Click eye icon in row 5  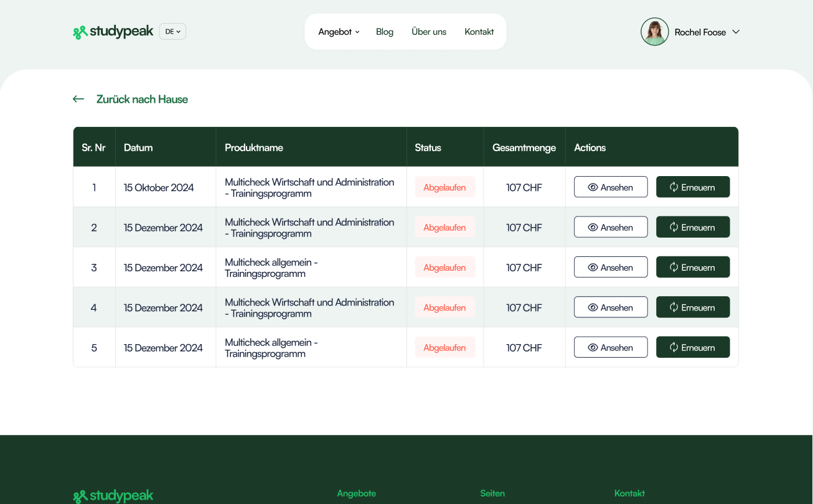pyautogui.click(x=593, y=348)
